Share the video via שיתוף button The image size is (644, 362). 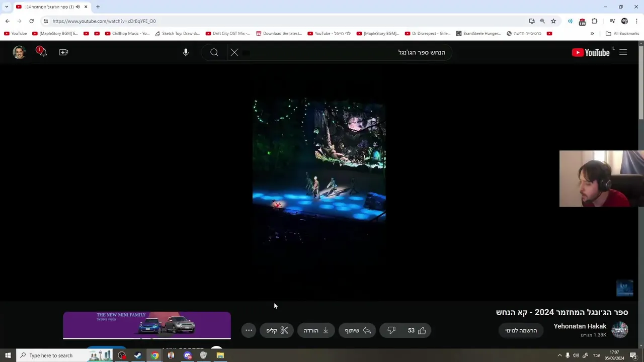pyautogui.click(x=358, y=330)
